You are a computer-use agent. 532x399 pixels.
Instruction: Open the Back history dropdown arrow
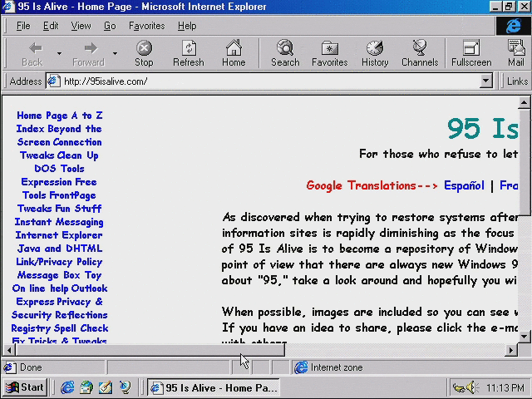[x=59, y=53]
